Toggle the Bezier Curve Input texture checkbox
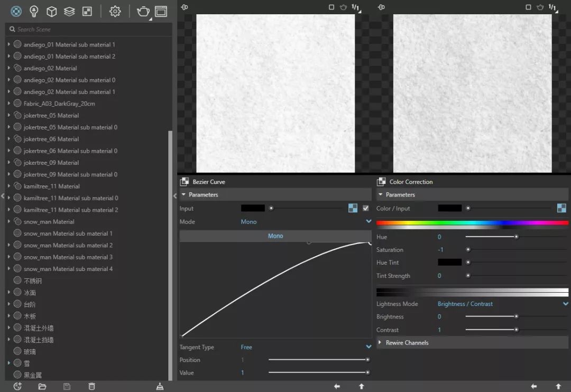The width and height of the screenshot is (571, 392). click(x=365, y=208)
